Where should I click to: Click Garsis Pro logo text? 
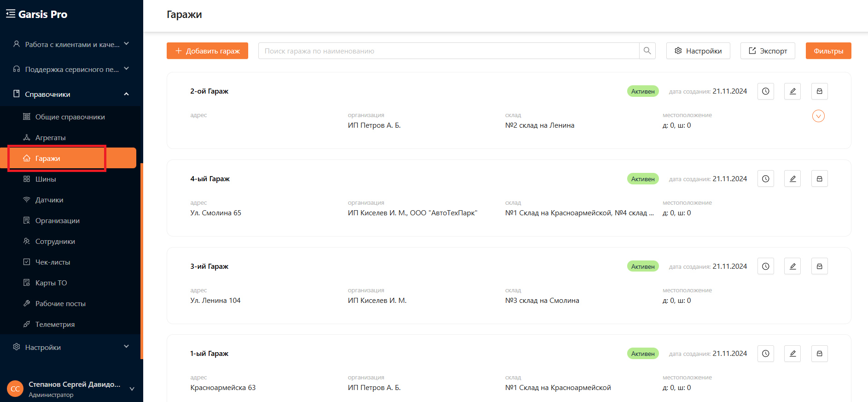[x=43, y=14]
